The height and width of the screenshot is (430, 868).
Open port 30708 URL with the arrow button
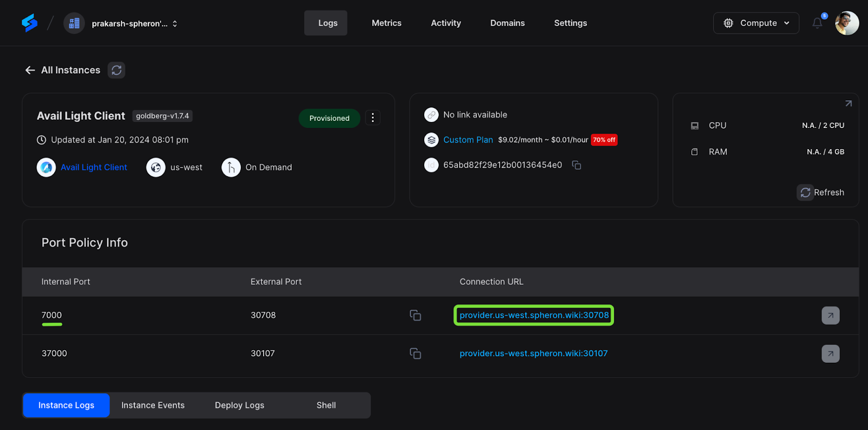point(830,316)
